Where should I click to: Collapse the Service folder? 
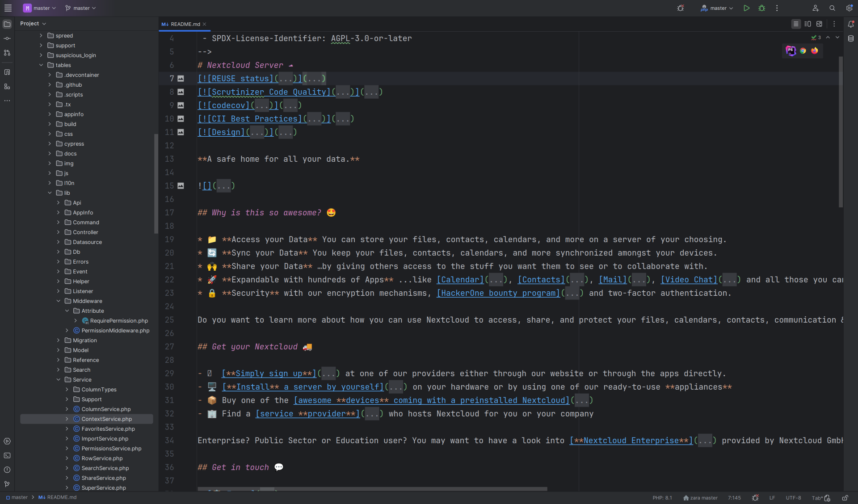point(58,380)
